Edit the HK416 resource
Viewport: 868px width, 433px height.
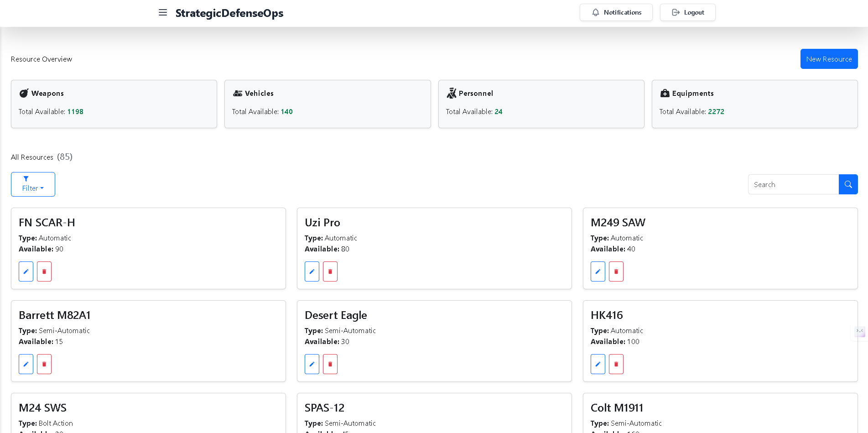click(x=598, y=364)
